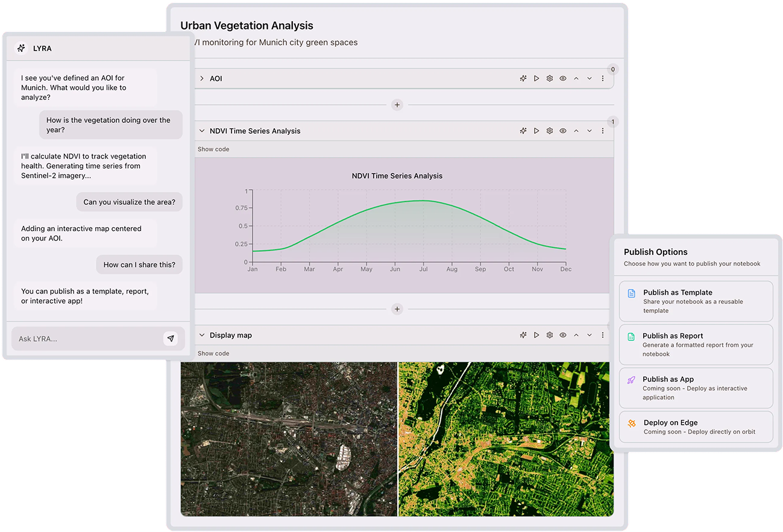
Task: Run the NDVI Time Series Analysis cell
Action: tap(536, 130)
